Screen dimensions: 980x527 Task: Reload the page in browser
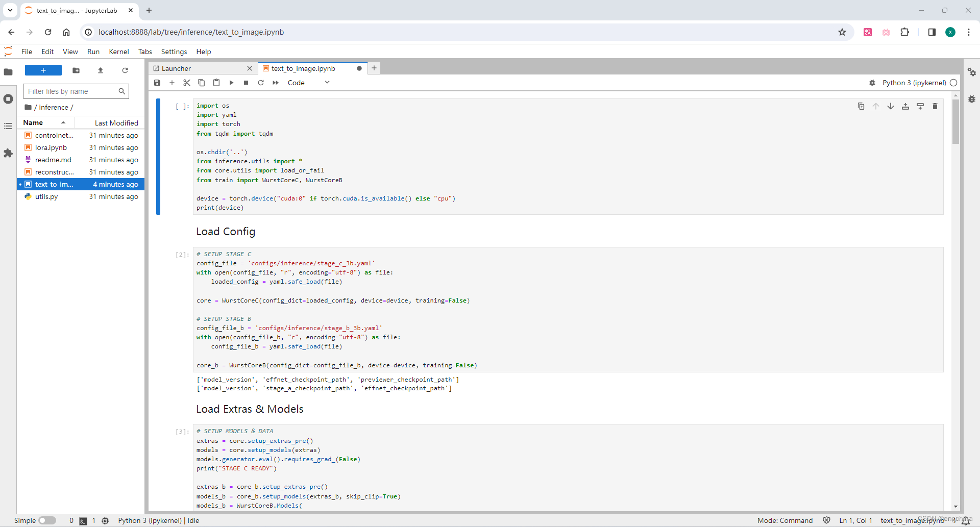[48, 32]
